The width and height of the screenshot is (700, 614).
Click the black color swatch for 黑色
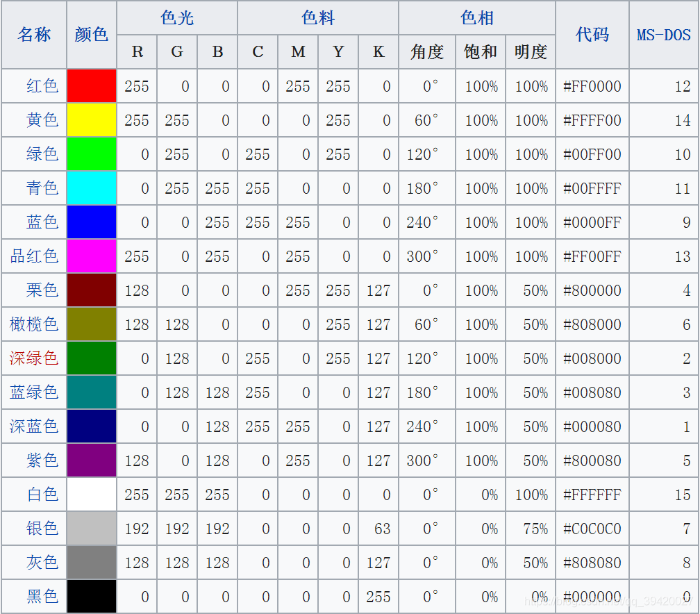coord(91,597)
